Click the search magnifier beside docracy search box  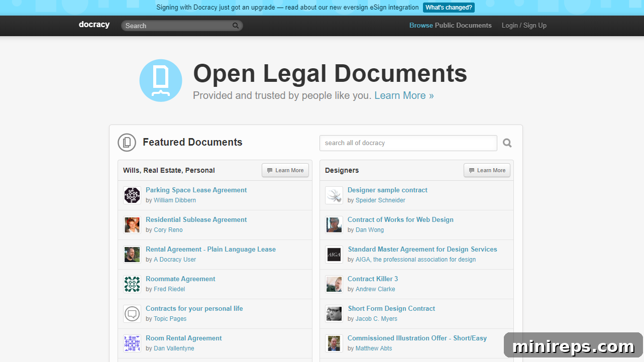tap(507, 143)
